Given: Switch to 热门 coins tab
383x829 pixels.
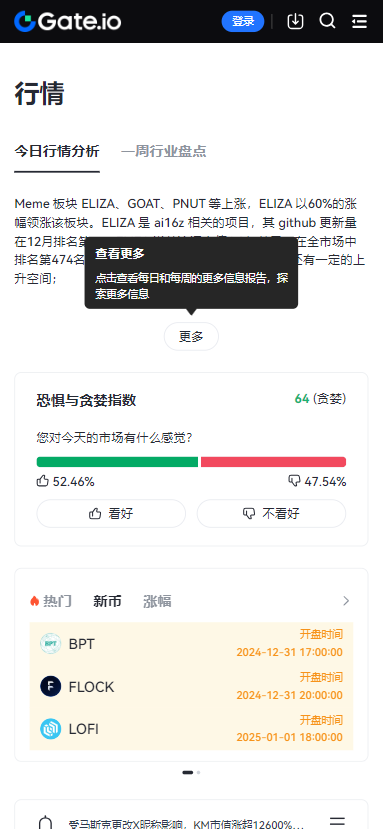Looking at the screenshot, I should pos(51,601).
